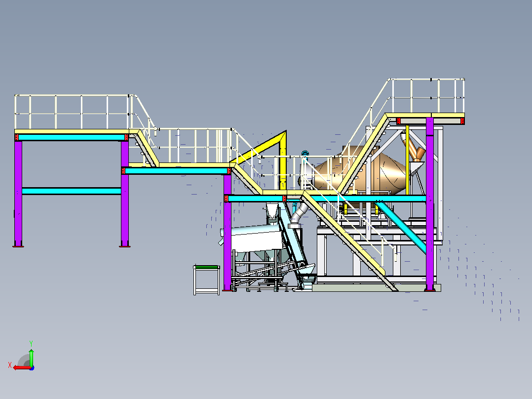Select the thin yellow vertical post near drum
Screen dimensions: 532x399
coord(407,160)
